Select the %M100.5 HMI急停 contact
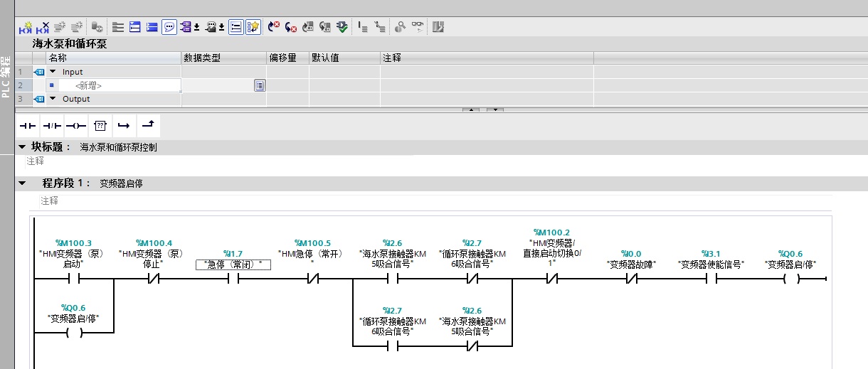 312,279
